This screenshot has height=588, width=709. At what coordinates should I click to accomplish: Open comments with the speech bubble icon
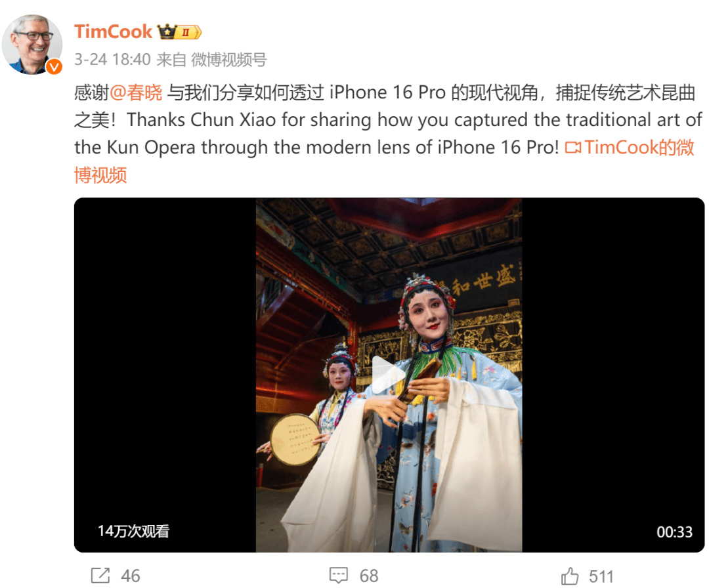point(338,576)
